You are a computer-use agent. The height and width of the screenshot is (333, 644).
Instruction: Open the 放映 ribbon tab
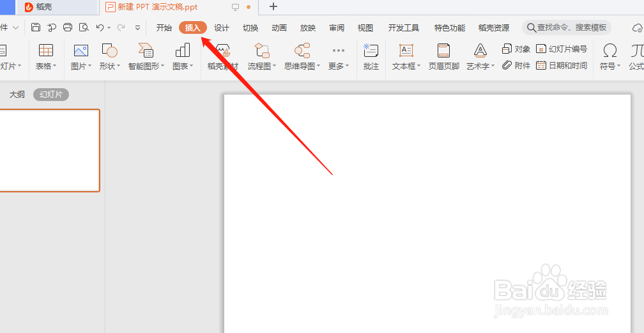pos(308,28)
